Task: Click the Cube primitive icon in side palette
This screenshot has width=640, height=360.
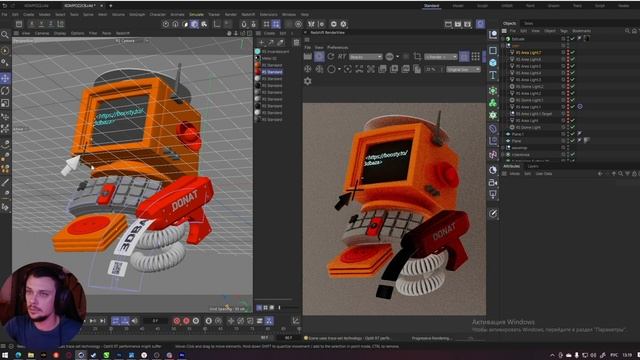Action: [493, 62]
